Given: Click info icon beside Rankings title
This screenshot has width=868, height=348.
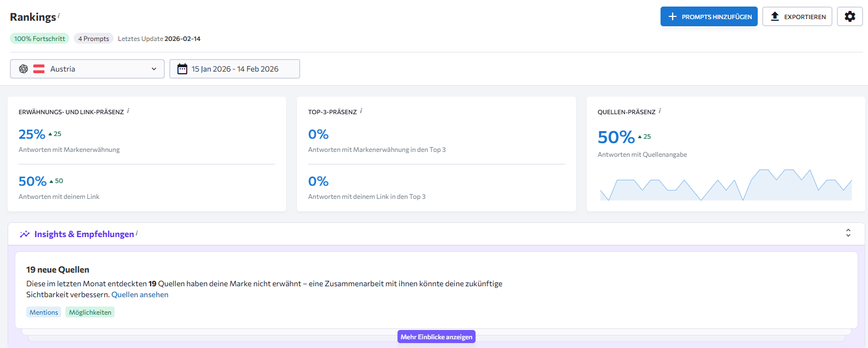Looking at the screenshot, I should tap(59, 16).
